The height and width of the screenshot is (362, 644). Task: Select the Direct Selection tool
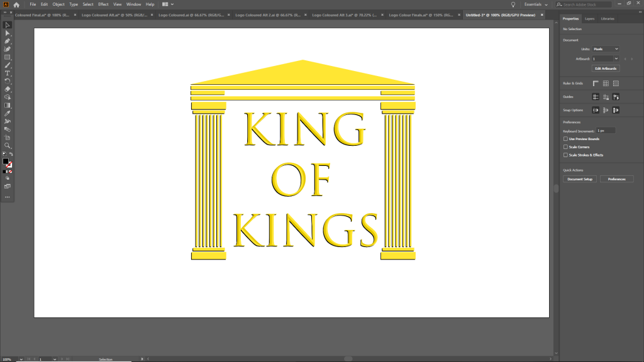click(x=8, y=33)
